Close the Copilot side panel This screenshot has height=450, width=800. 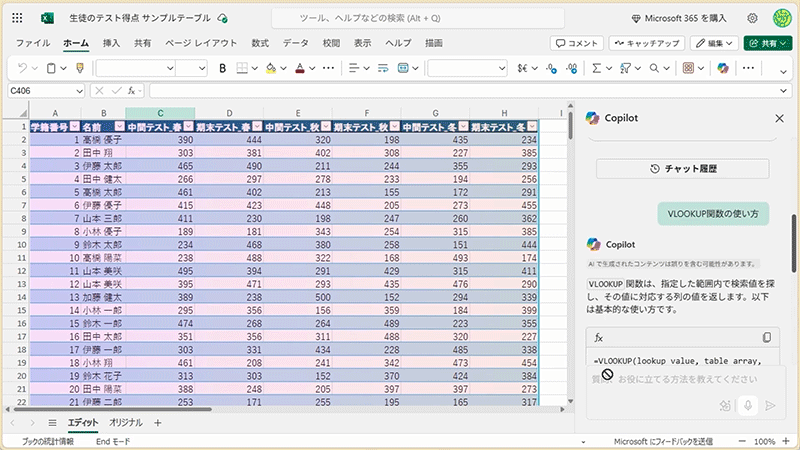point(780,118)
